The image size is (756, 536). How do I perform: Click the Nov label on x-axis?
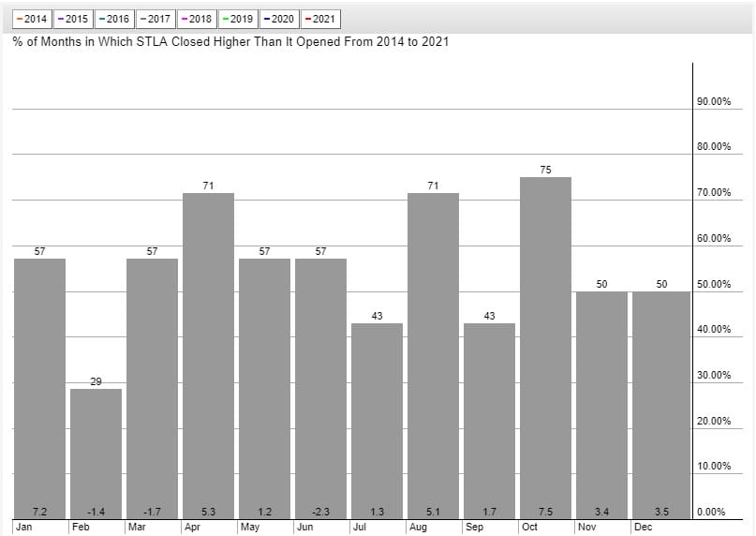pos(586,528)
